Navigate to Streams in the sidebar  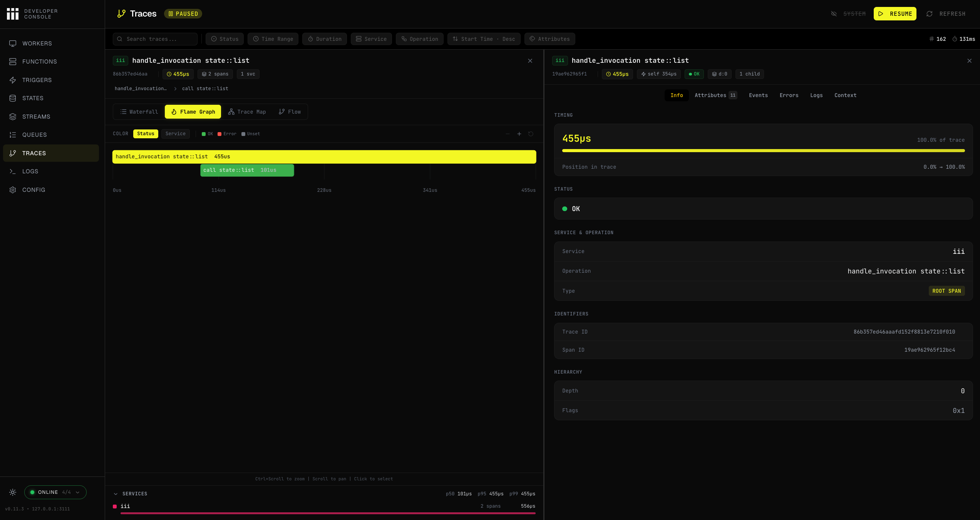click(51, 117)
